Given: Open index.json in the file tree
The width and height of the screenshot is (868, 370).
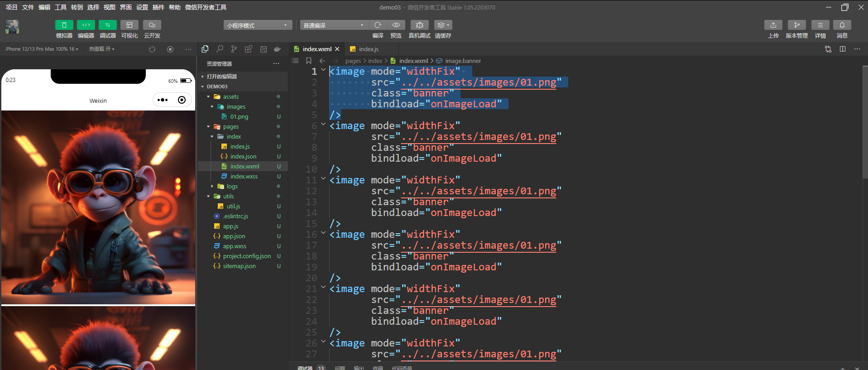Looking at the screenshot, I should click(243, 156).
